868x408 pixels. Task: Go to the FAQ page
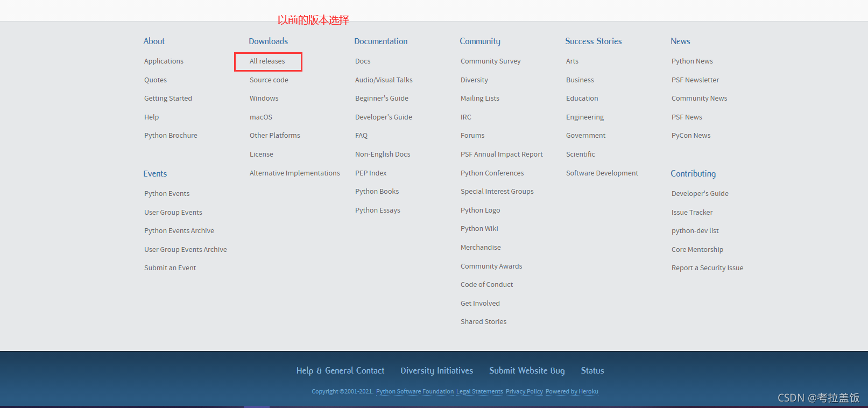click(x=362, y=136)
